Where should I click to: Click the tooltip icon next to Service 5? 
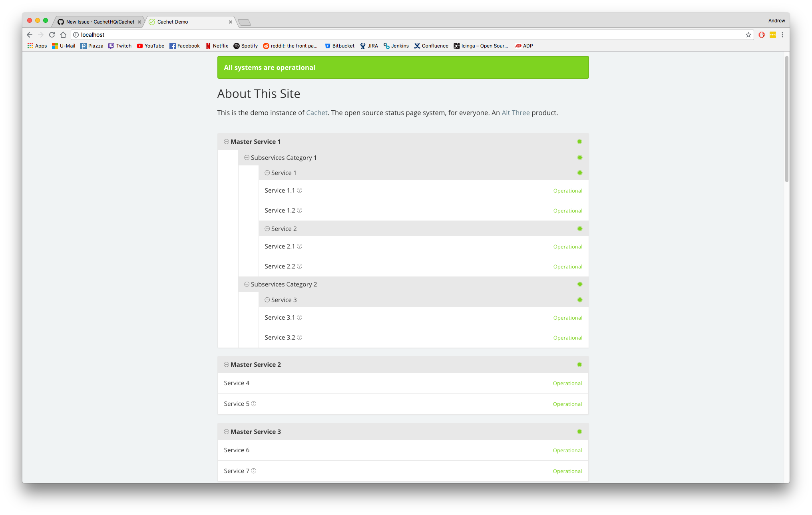coord(254,404)
